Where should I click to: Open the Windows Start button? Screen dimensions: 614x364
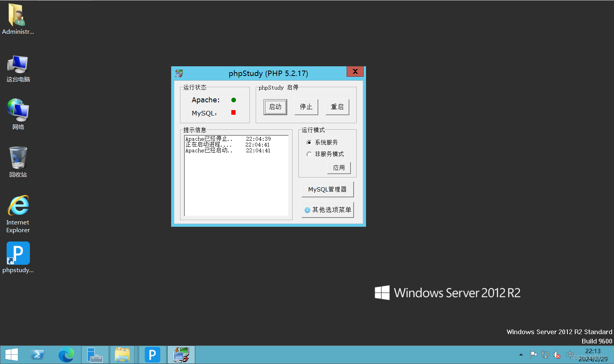pyautogui.click(x=12, y=355)
